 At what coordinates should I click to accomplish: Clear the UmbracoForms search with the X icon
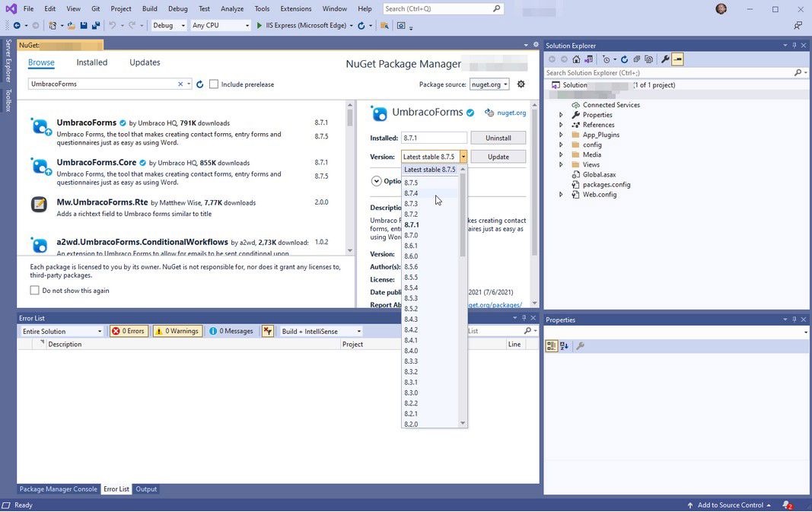click(181, 84)
